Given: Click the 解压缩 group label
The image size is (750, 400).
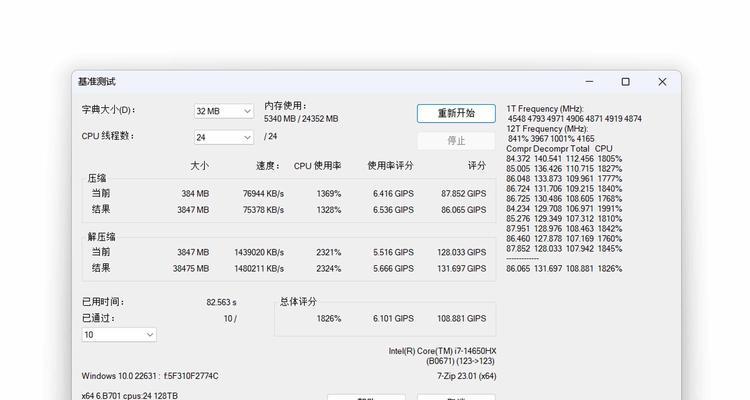Looking at the screenshot, I should [101, 237].
